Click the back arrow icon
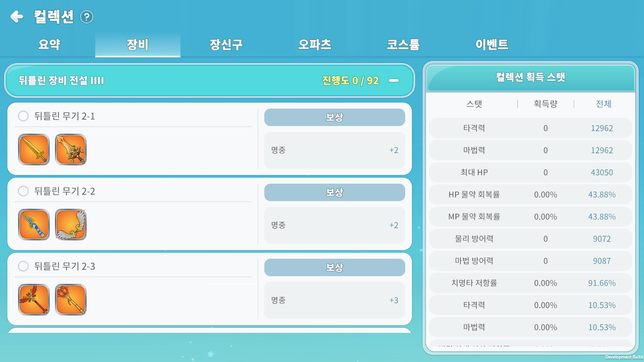 17,17
